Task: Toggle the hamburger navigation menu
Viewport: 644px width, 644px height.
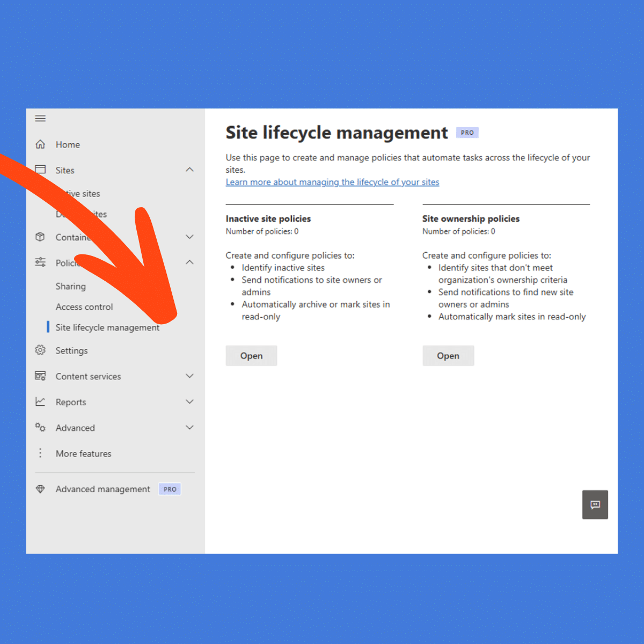Action: [x=40, y=119]
